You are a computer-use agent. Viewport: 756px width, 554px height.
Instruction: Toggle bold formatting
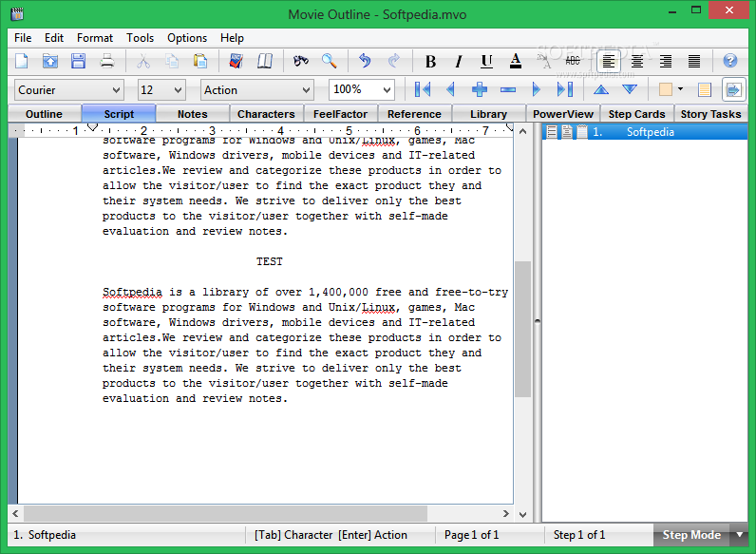[x=430, y=61]
